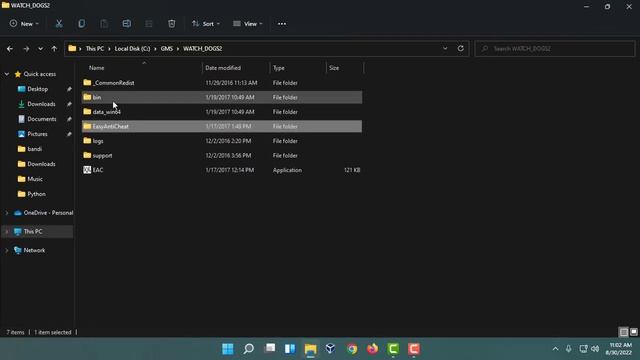Open the New item dropdown
This screenshot has width=640, height=360.
(24, 24)
